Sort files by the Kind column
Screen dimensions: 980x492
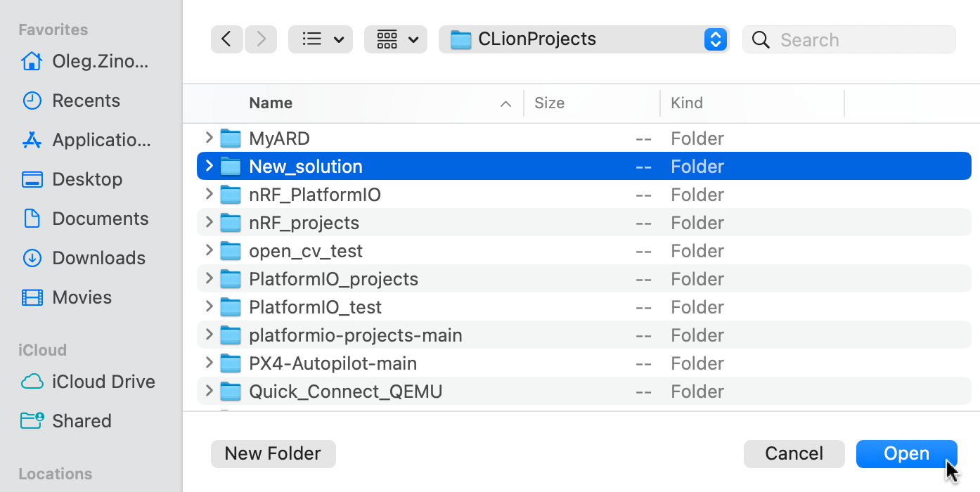tap(687, 103)
